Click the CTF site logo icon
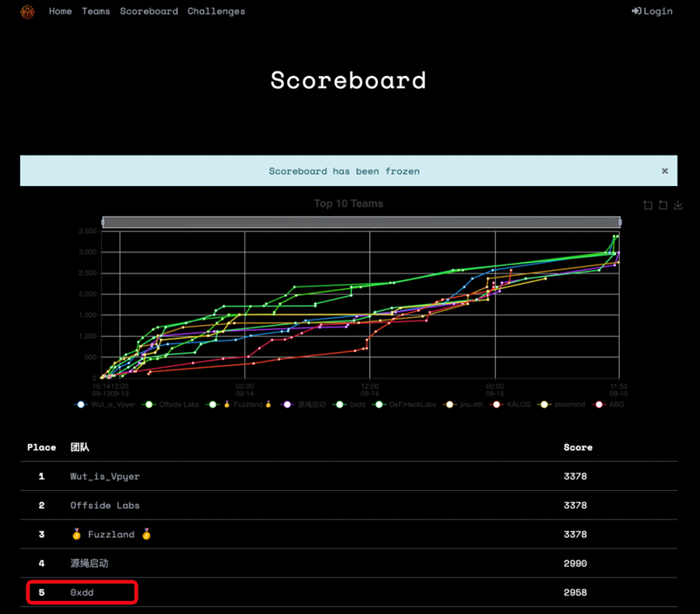700x614 pixels. click(28, 11)
